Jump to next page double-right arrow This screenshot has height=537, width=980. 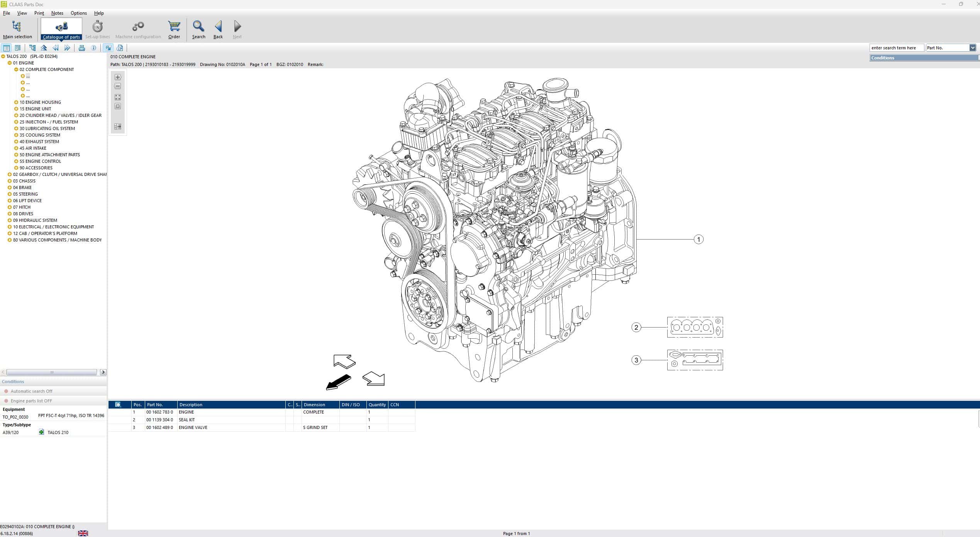click(x=67, y=48)
